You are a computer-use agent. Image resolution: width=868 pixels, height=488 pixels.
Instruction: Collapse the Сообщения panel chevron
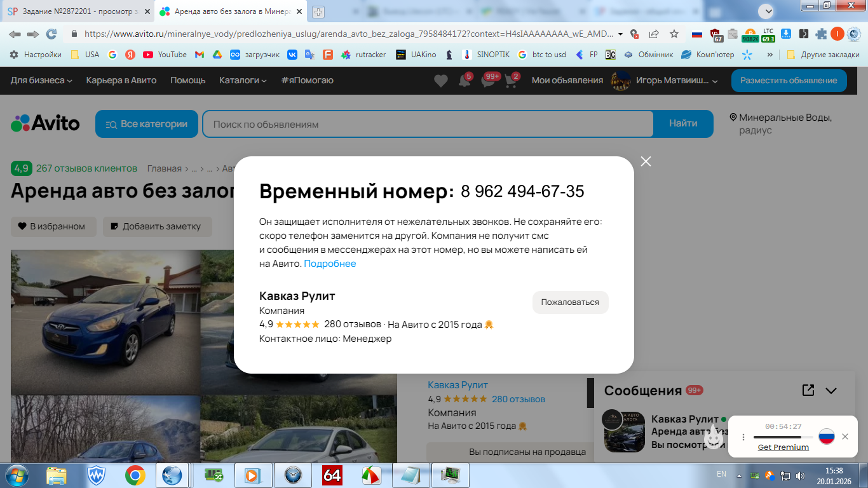click(x=831, y=391)
